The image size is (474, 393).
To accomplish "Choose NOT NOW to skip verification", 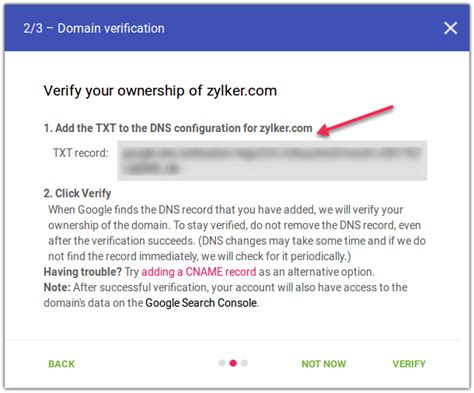I will tap(324, 364).
